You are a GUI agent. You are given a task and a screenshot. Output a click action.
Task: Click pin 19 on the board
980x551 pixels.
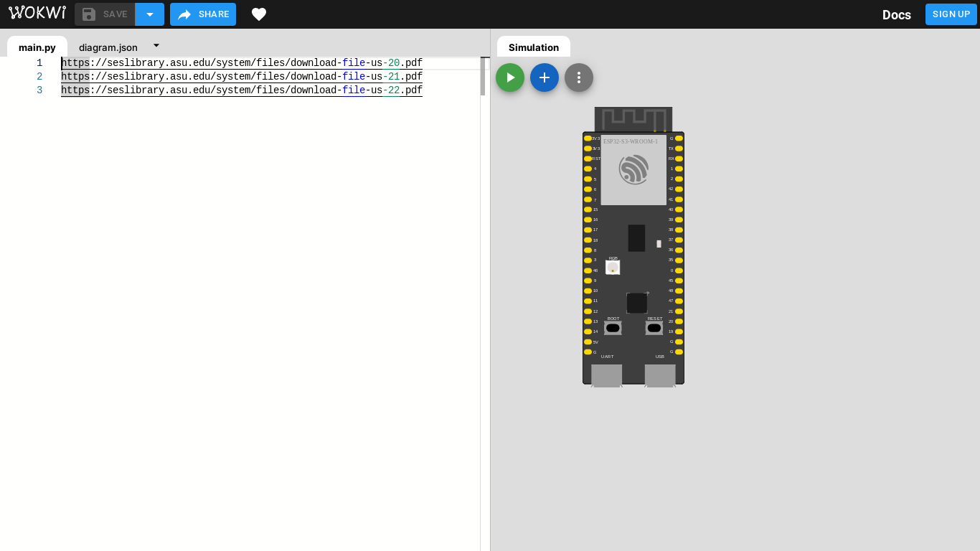click(x=679, y=331)
